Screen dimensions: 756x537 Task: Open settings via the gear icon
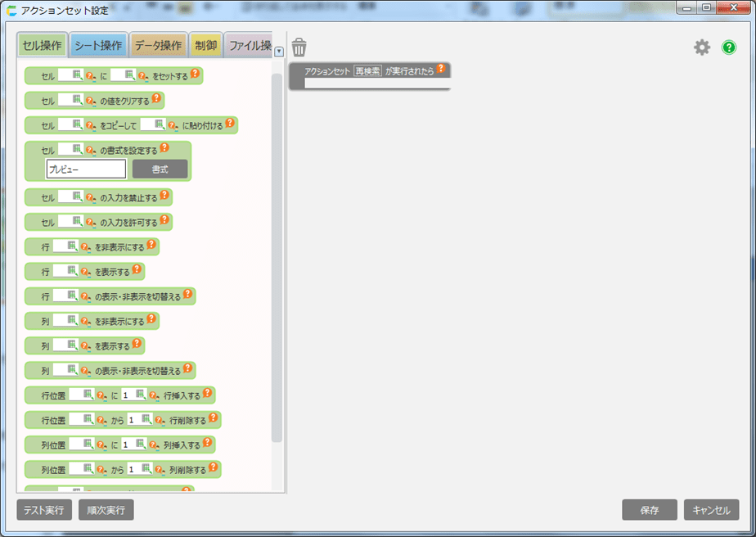pyautogui.click(x=702, y=47)
